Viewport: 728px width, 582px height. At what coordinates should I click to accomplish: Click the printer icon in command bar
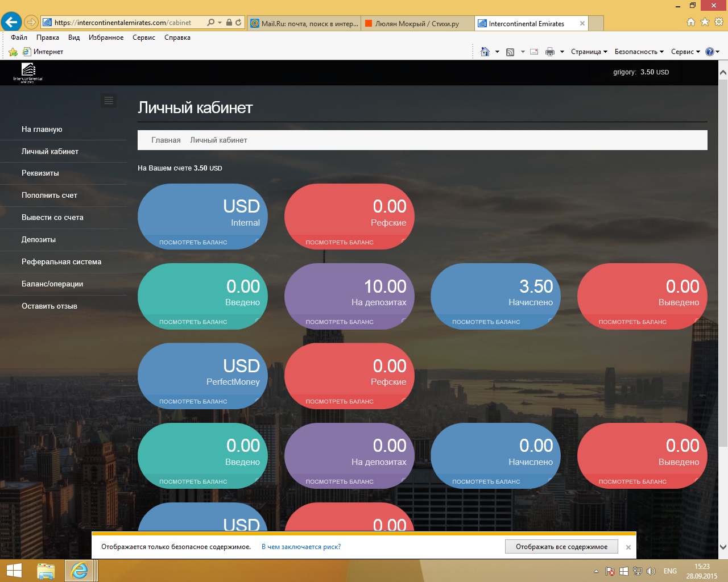549,52
